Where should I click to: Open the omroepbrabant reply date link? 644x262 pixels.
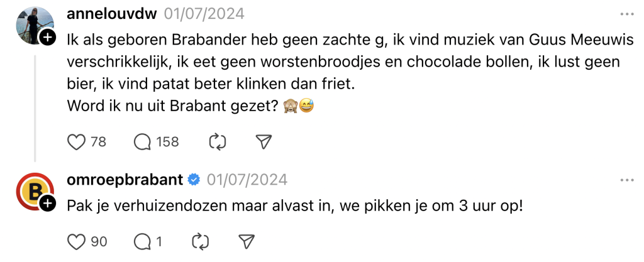(x=247, y=180)
